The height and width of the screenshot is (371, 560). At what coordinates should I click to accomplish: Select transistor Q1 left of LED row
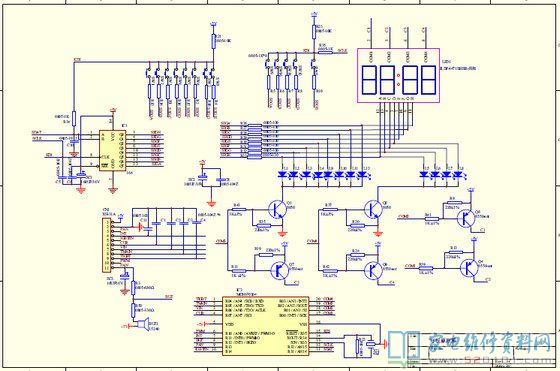[x=278, y=210]
